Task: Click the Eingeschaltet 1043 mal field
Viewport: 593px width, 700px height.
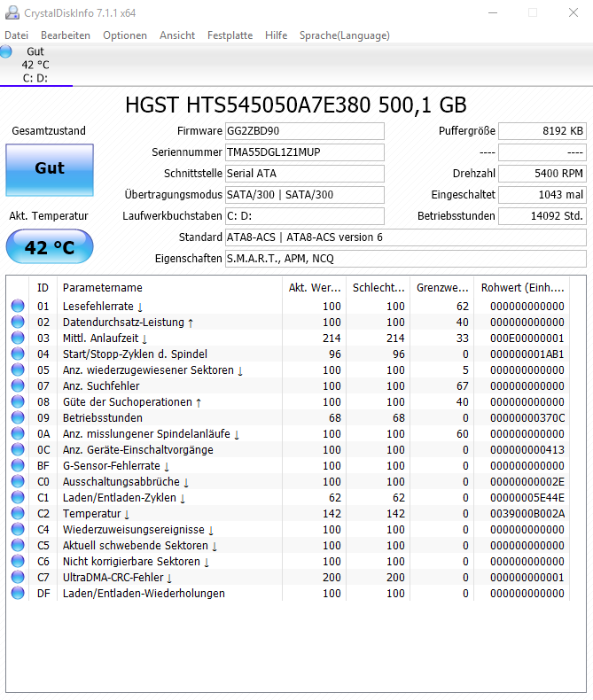Action: tap(542, 195)
